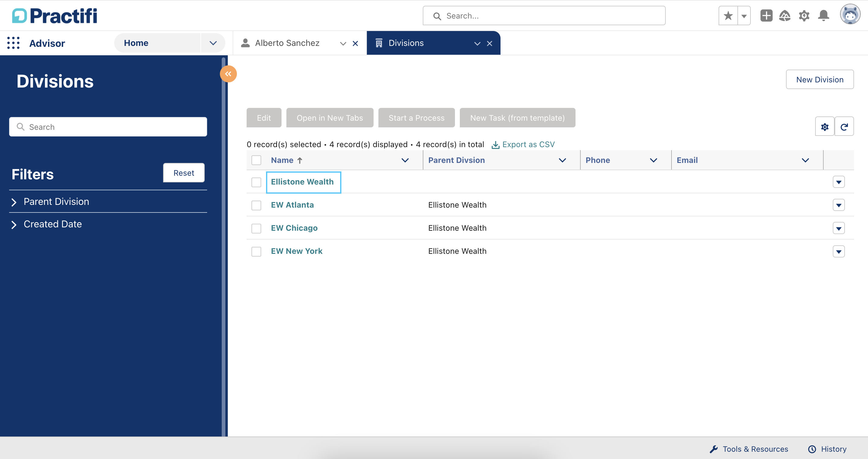Select the Ellistone Wealth row checkbox
868x459 pixels.
point(256,182)
